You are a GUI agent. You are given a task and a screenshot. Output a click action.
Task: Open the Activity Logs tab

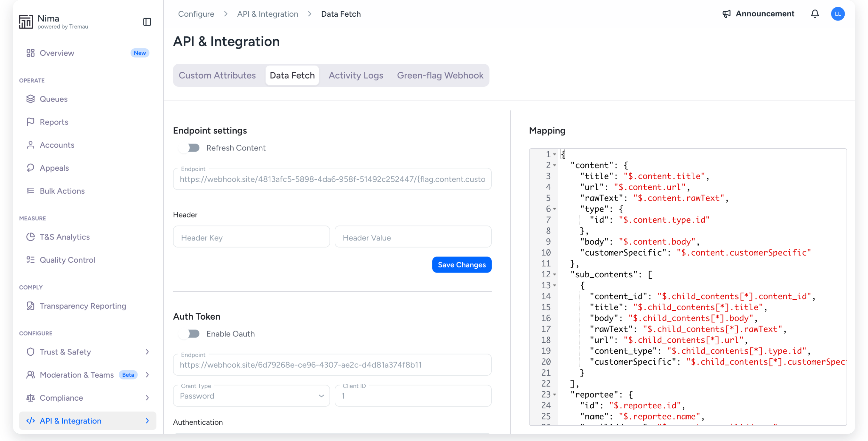click(x=356, y=75)
